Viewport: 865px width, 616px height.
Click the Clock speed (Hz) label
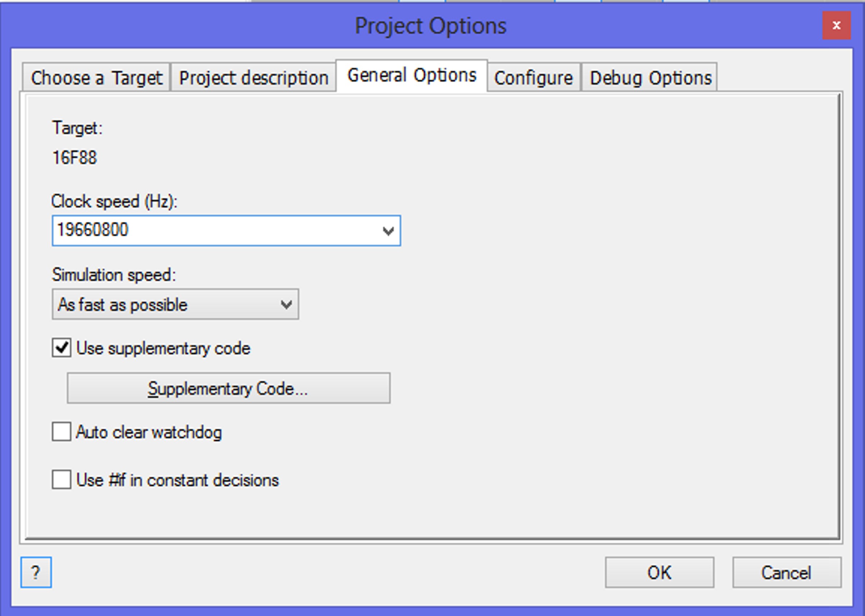tap(114, 201)
